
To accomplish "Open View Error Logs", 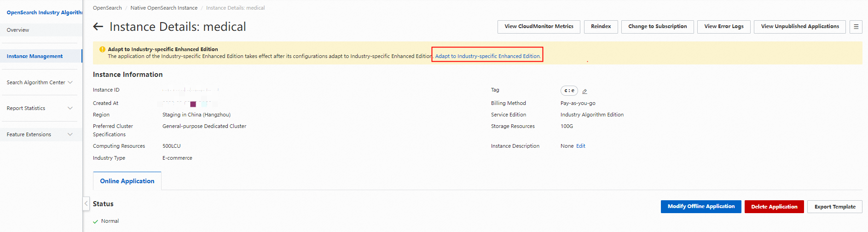I will click(x=723, y=27).
